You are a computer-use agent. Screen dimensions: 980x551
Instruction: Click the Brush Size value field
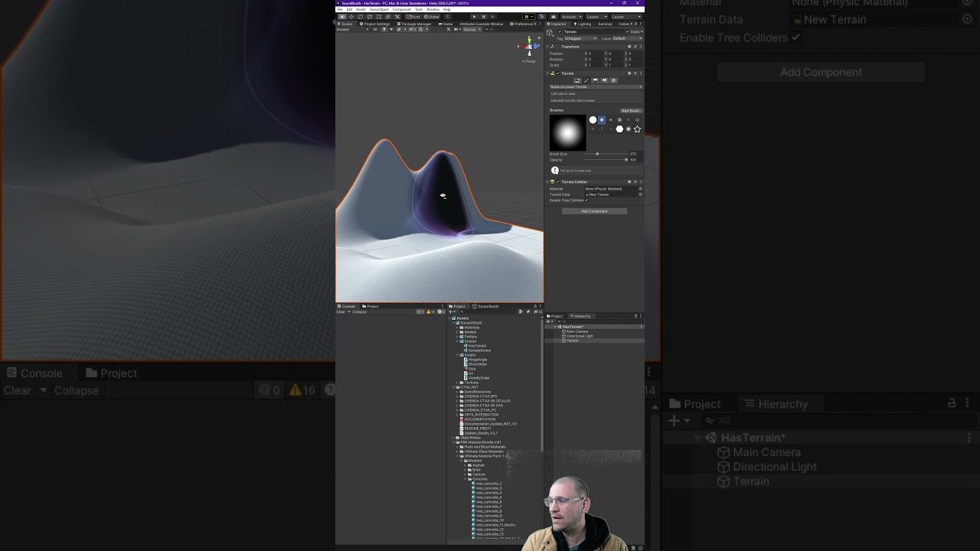point(636,154)
